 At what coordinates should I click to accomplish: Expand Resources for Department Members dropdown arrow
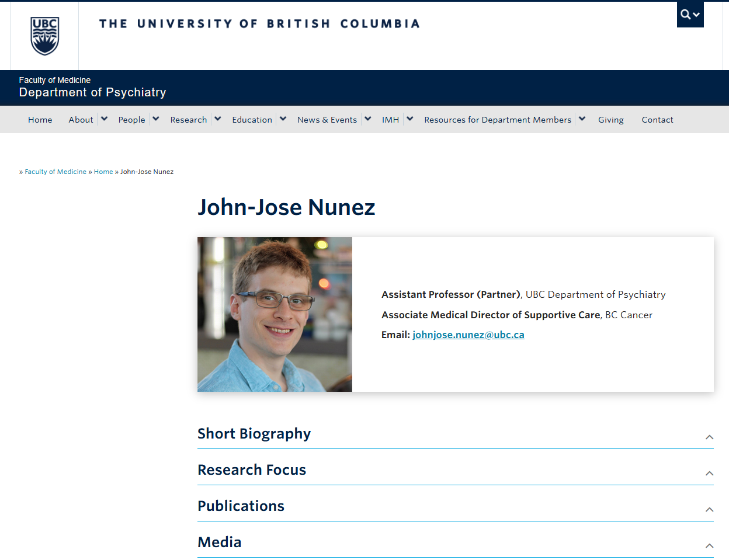[x=582, y=119]
